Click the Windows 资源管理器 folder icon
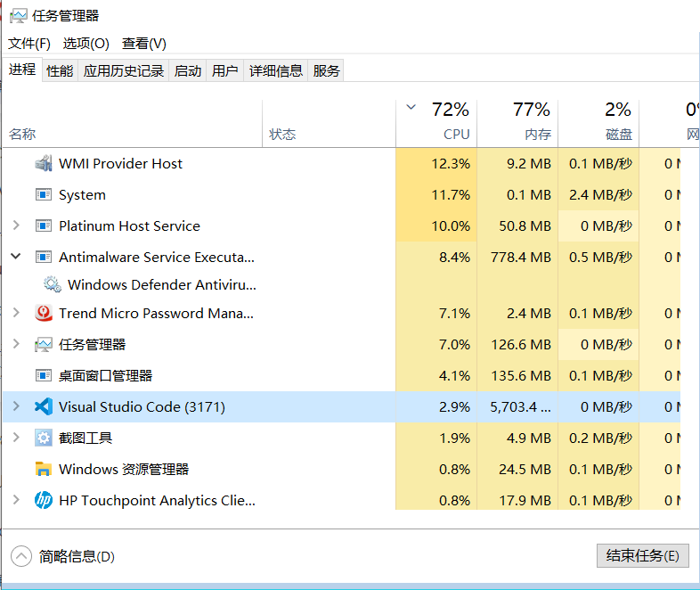The height and width of the screenshot is (590, 700). [44, 469]
